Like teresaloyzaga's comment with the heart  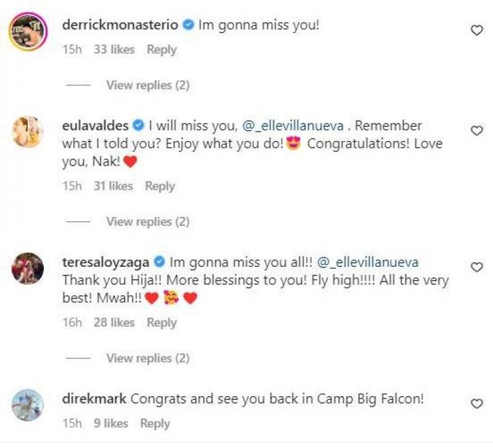477,267
